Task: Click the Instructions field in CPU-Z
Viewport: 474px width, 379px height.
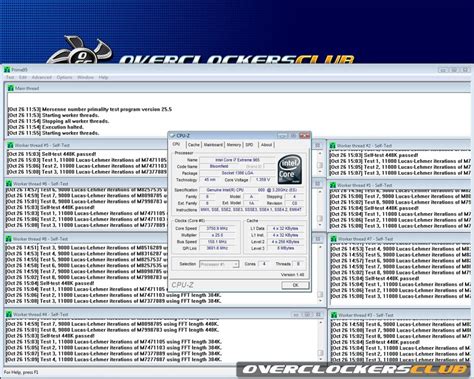Action: pyautogui.click(x=251, y=210)
